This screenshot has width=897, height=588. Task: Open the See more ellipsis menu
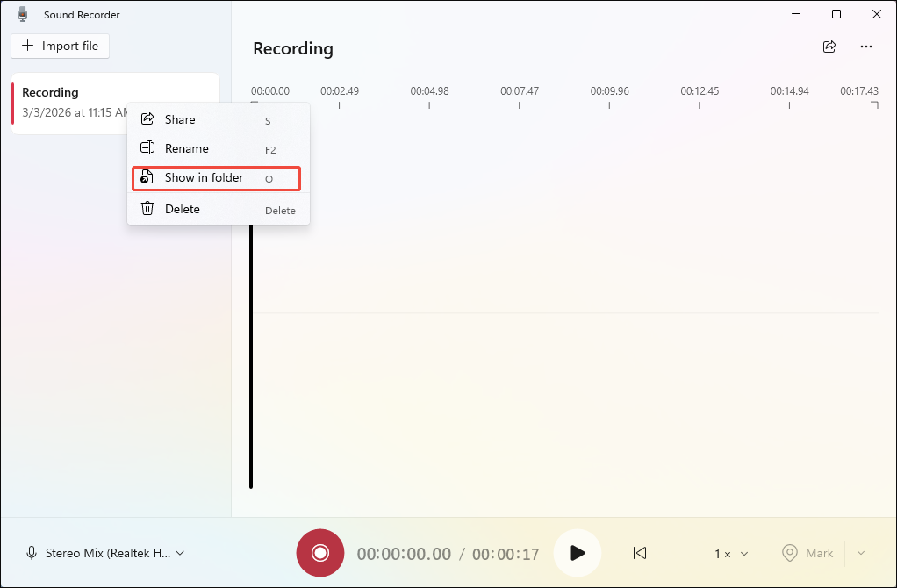(867, 47)
